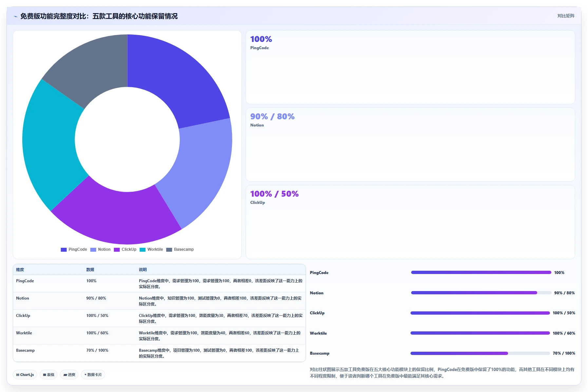
Task: Click the Worktile progress row label
Action: (318, 333)
